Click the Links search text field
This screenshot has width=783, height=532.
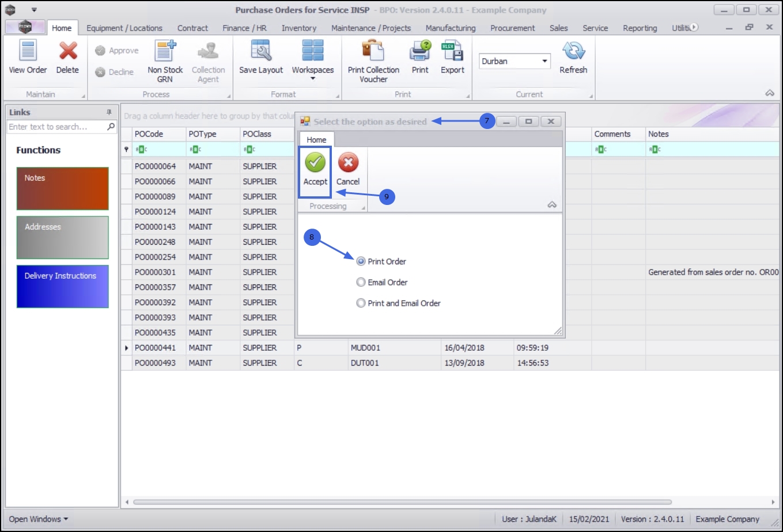click(56, 127)
